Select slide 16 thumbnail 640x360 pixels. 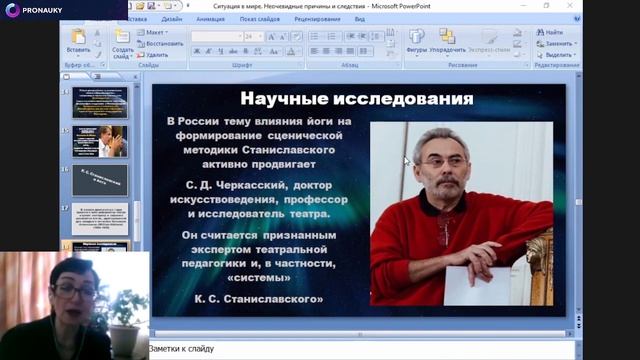[100, 180]
